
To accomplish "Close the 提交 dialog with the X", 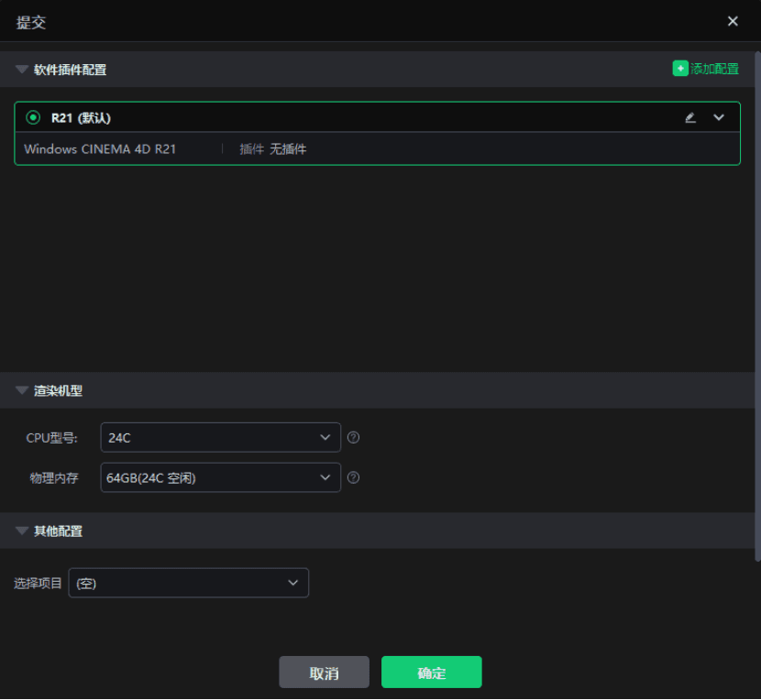I will (733, 21).
